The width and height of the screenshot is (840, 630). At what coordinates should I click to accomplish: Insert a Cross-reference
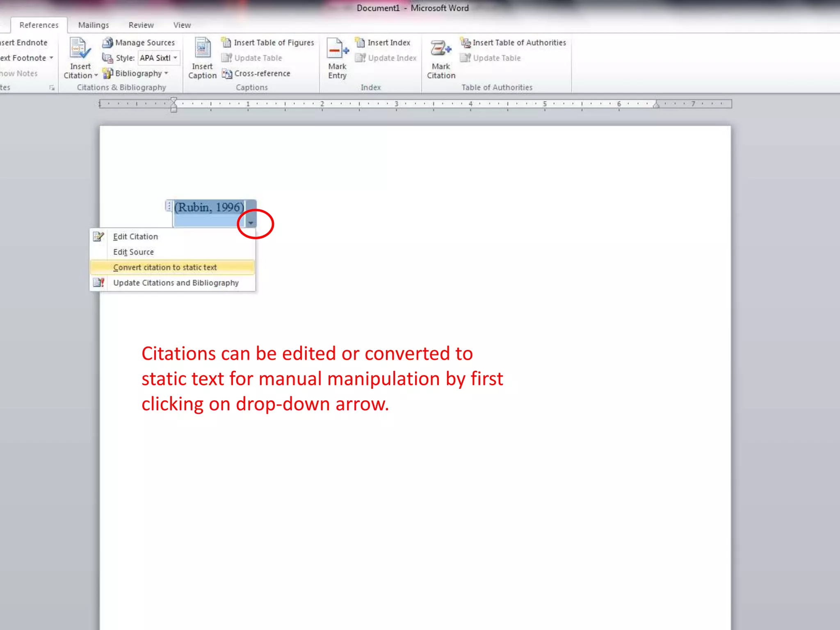click(256, 73)
